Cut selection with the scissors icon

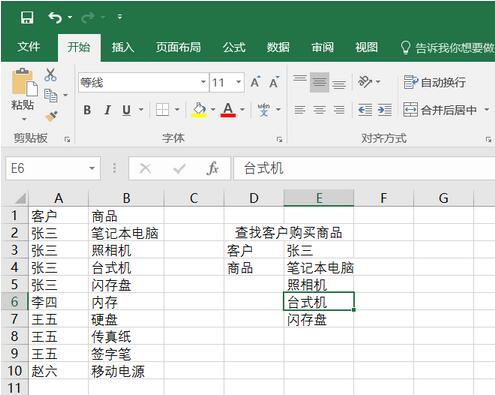pyautogui.click(x=50, y=75)
